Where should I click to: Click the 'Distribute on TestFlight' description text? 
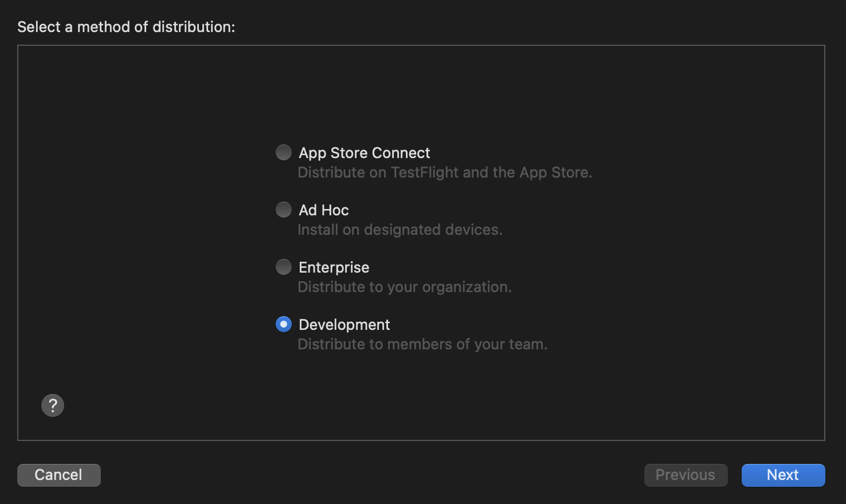tap(445, 172)
